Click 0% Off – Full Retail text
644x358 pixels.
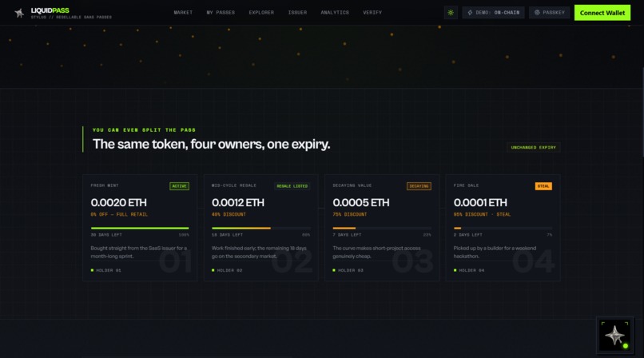[119, 214]
